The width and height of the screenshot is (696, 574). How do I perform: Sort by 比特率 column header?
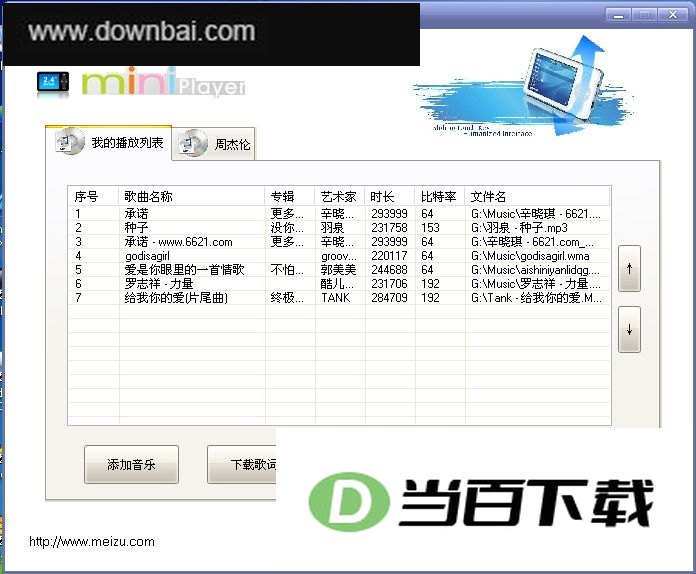point(440,196)
